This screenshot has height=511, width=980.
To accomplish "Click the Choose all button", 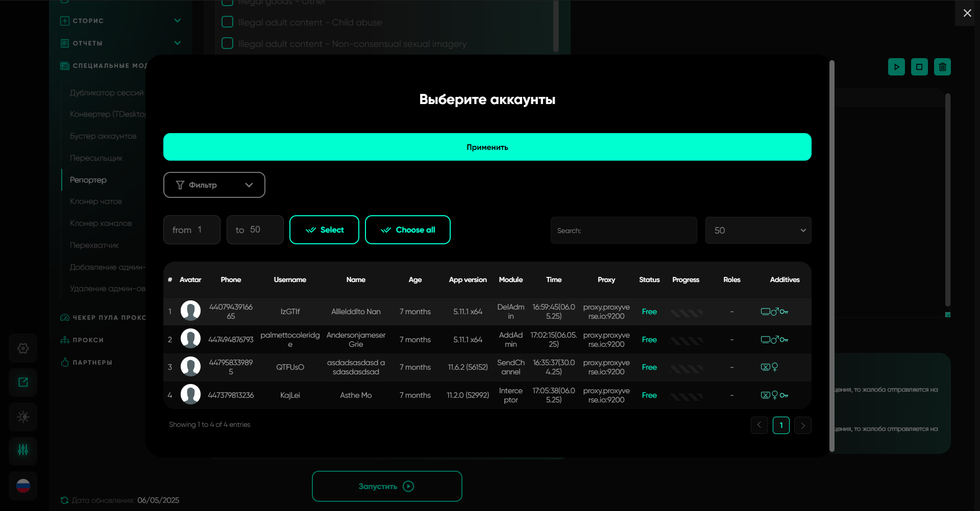I will pyautogui.click(x=407, y=230).
